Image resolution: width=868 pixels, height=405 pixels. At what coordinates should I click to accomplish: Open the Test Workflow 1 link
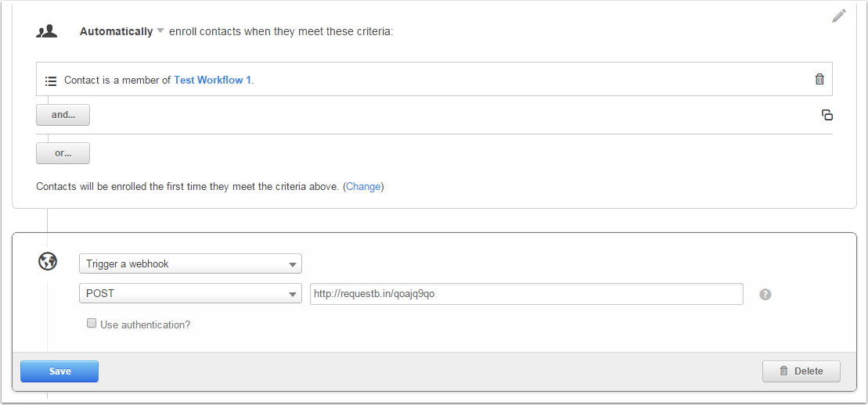click(212, 80)
